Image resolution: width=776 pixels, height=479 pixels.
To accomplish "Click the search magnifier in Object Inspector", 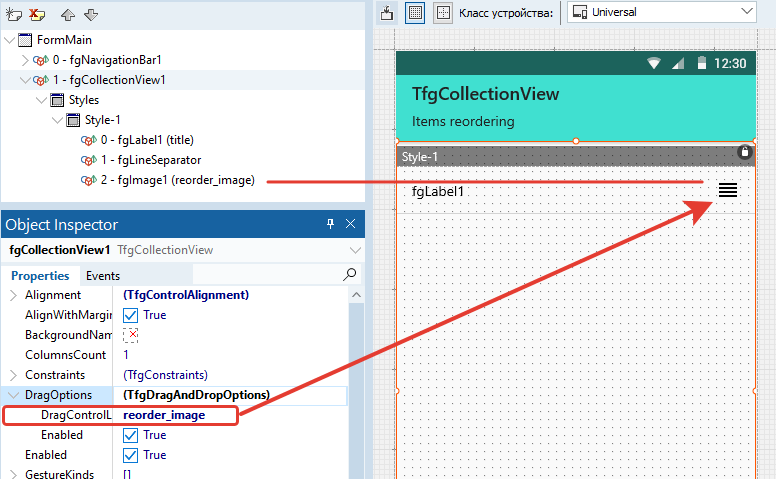I will (x=350, y=274).
